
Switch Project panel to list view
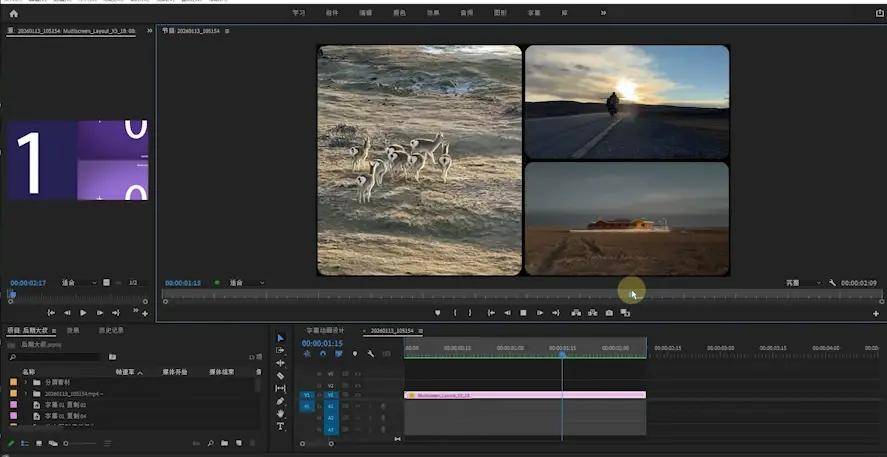pyautogui.click(x=24, y=443)
